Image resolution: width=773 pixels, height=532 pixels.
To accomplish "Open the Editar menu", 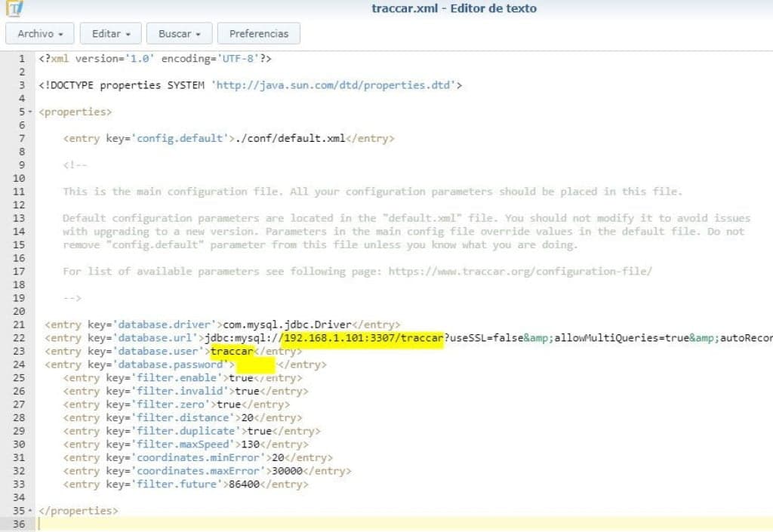I will point(111,33).
